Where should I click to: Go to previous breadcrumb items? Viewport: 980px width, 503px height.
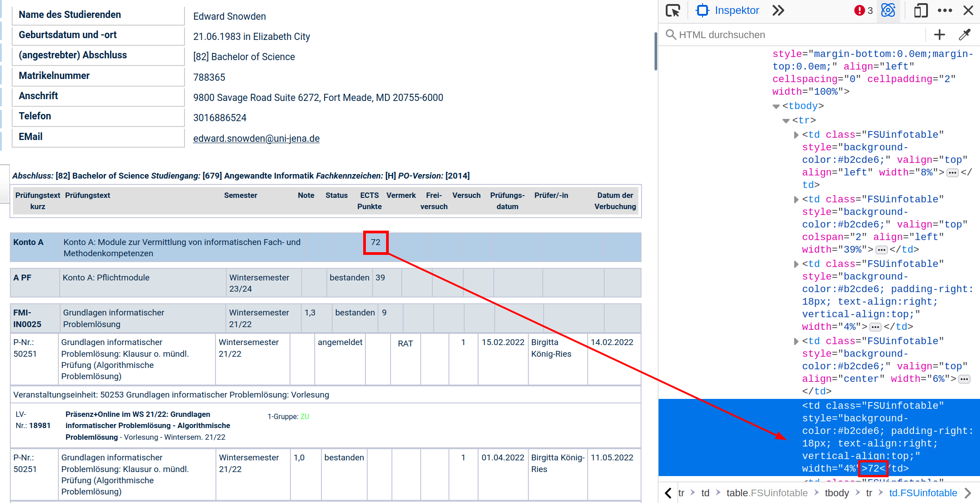[x=668, y=493]
